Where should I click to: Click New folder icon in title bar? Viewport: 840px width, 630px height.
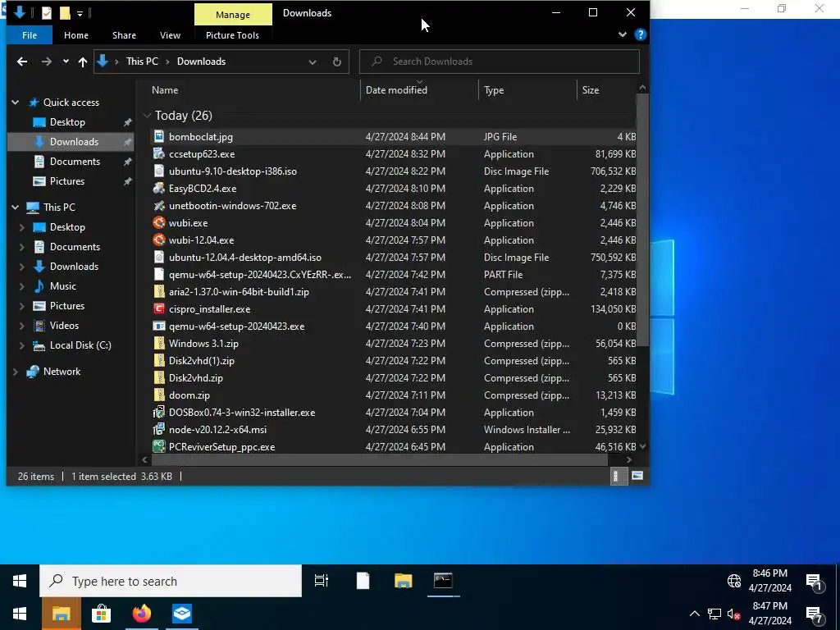pyautogui.click(x=65, y=12)
